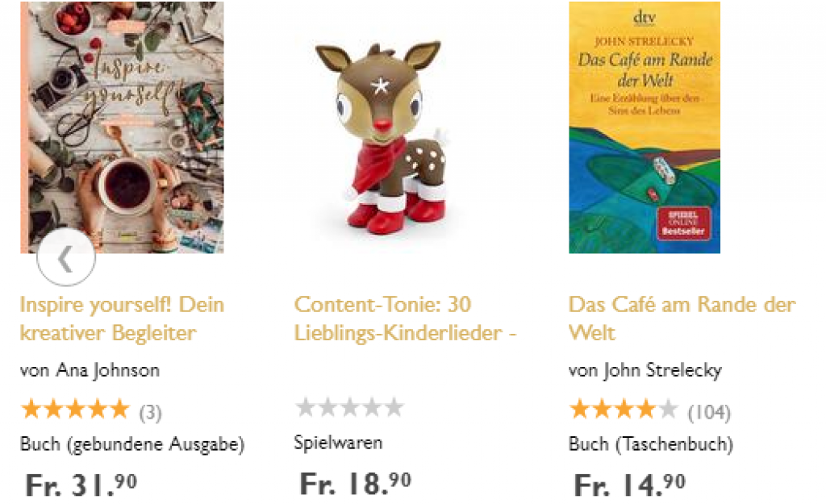Viewport: 826px width, 504px height.
Task: Click five-star rating of Inspire yourself
Action: [75, 409]
